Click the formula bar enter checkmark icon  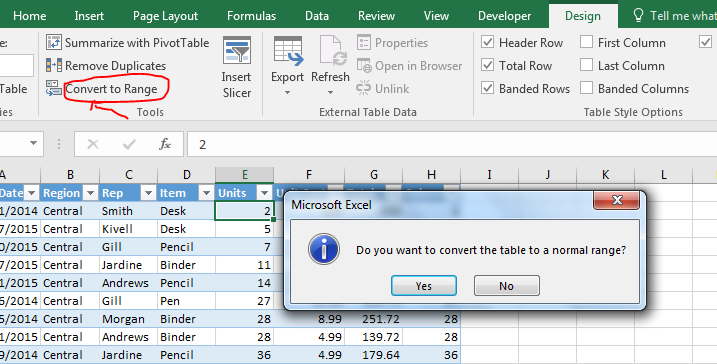(x=129, y=145)
